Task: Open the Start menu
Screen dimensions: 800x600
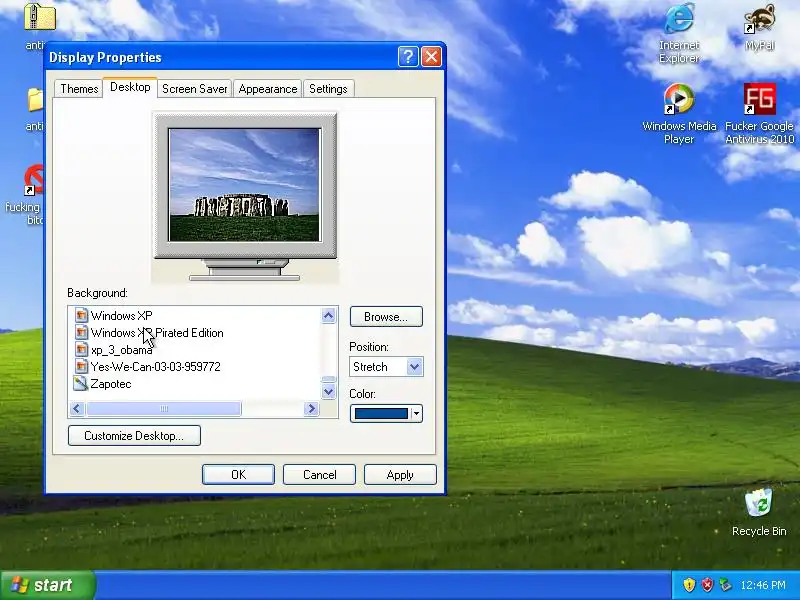Action: coord(47,585)
